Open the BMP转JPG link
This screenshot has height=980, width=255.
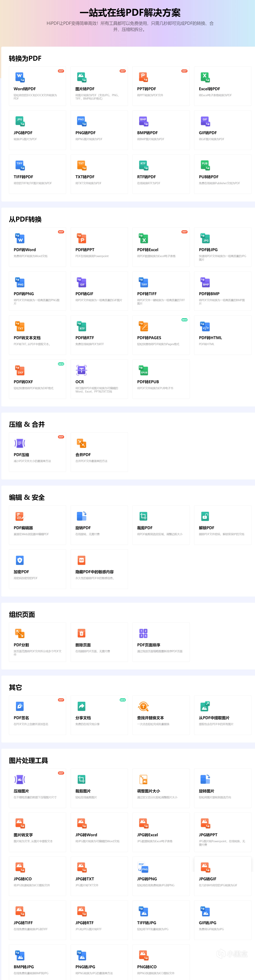point(24,967)
